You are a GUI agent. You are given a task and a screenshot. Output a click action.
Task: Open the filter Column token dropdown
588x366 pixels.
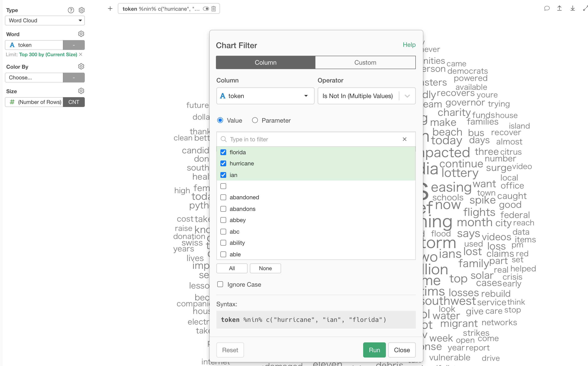click(x=265, y=96)
